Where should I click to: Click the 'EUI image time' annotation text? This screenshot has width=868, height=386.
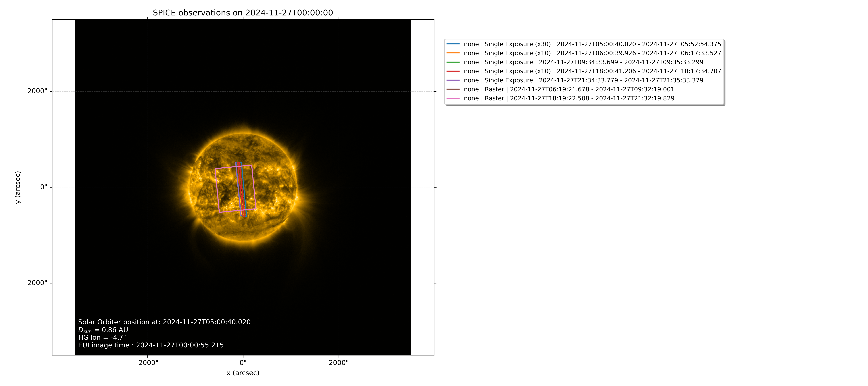point(151,345)
